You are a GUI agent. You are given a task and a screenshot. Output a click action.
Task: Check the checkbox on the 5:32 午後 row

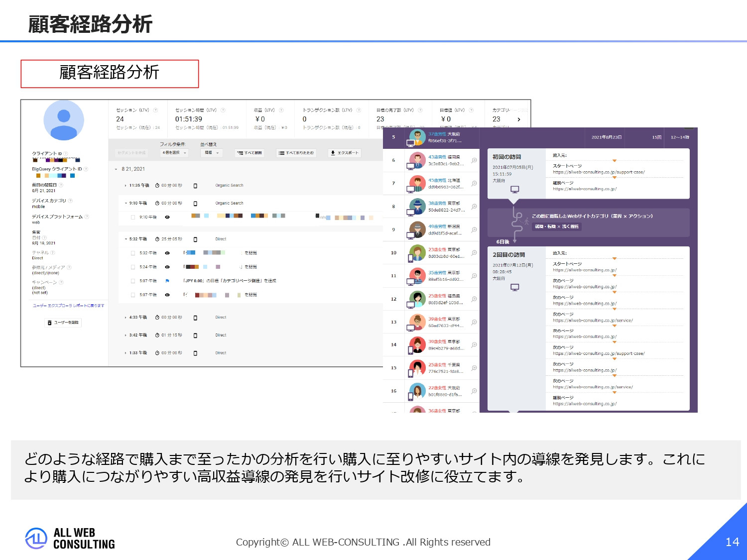[x=133, y=253]
